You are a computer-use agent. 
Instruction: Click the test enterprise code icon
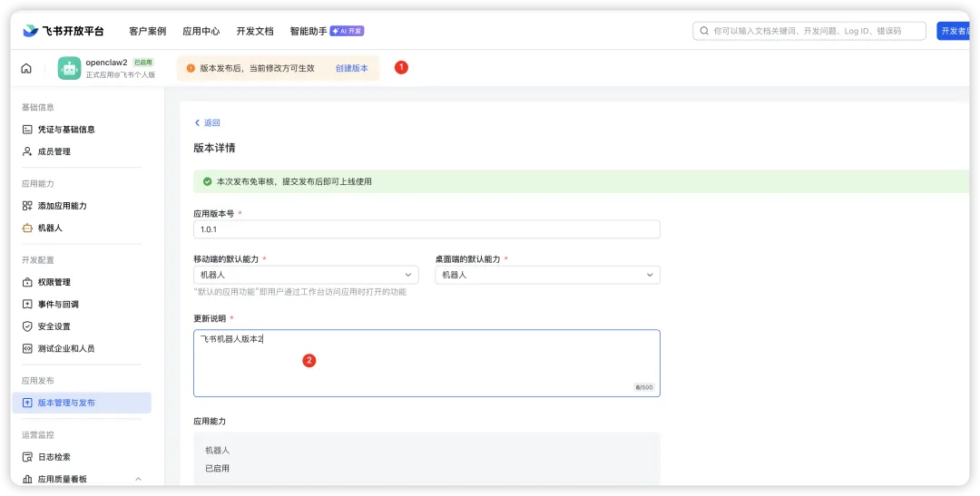[27, 348]
